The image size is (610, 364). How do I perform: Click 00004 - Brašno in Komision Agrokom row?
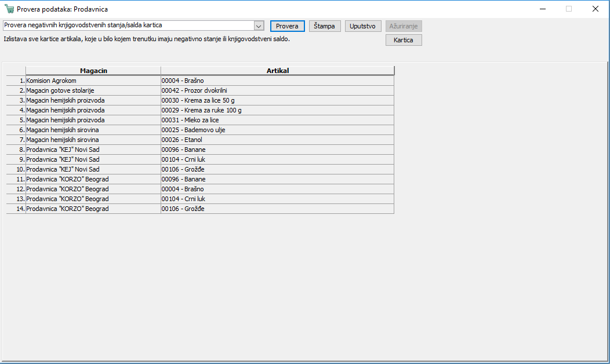click(x=277, y=81)
